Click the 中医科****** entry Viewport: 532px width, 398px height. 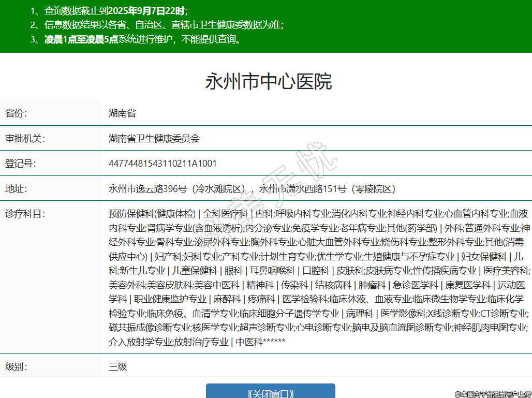point(260,342)
